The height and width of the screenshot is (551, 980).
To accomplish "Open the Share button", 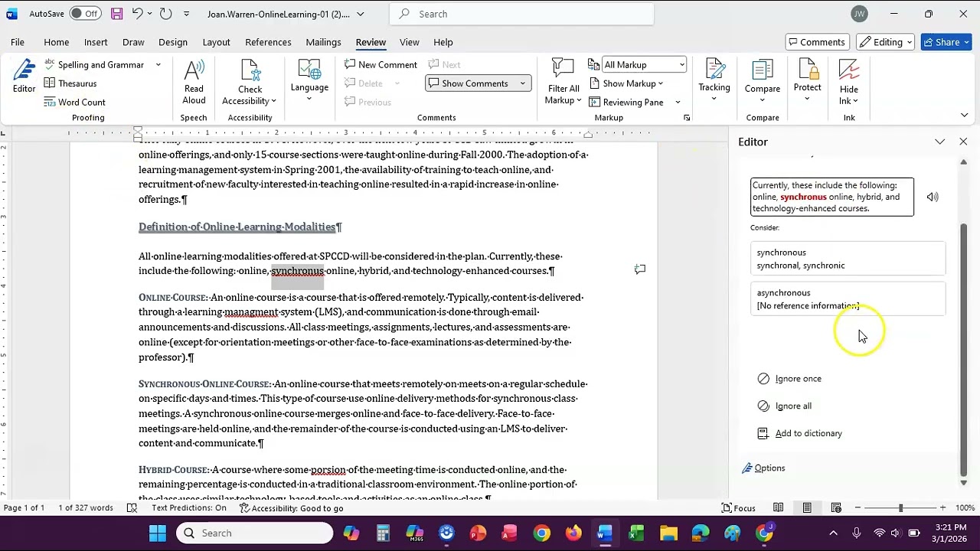I will (x=946, y=42).
